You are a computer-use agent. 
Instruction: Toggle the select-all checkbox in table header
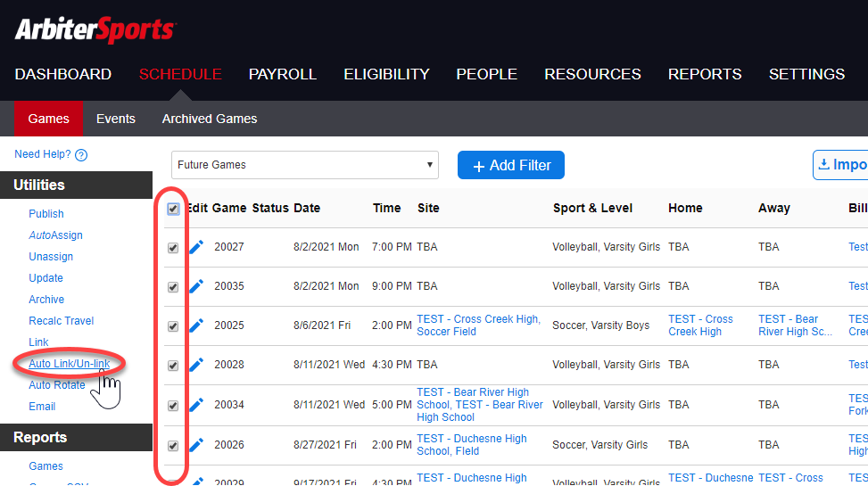173,209
